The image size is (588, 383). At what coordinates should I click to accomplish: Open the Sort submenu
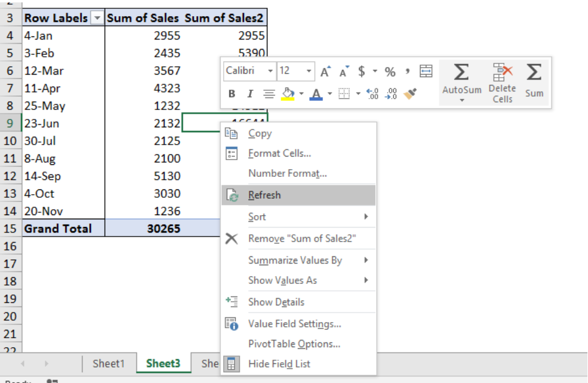(x=299, y=217)
